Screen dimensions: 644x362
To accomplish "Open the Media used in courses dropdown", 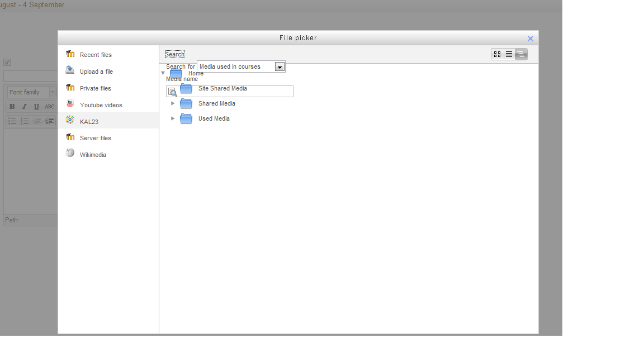I will click(241, 66).
